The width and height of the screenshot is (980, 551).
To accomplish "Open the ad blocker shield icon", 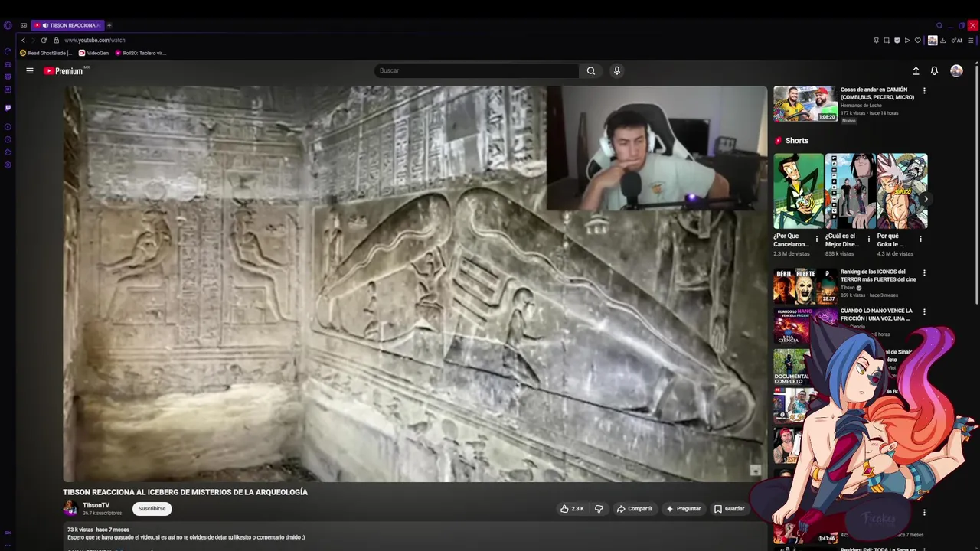I will click(897, 40).
